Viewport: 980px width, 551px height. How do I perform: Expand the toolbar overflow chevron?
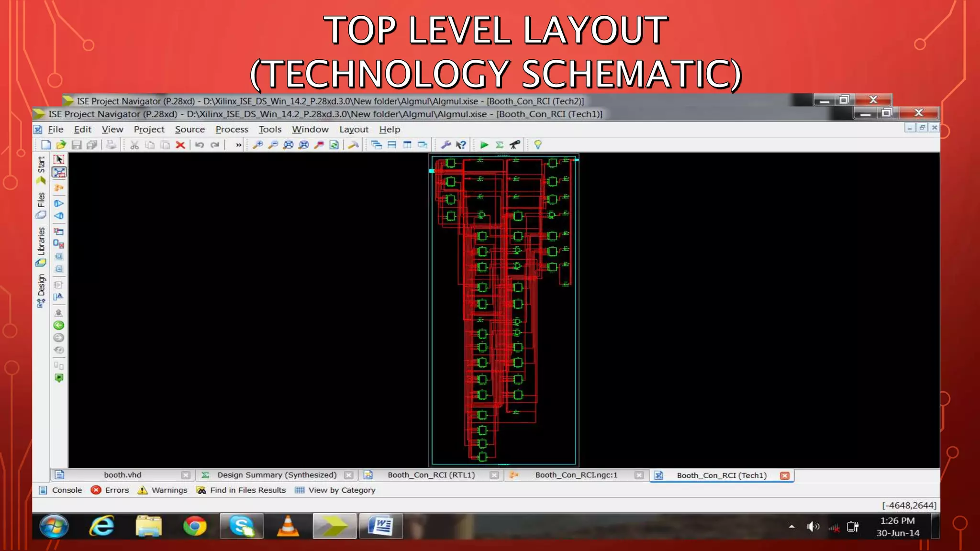point(238,144)
